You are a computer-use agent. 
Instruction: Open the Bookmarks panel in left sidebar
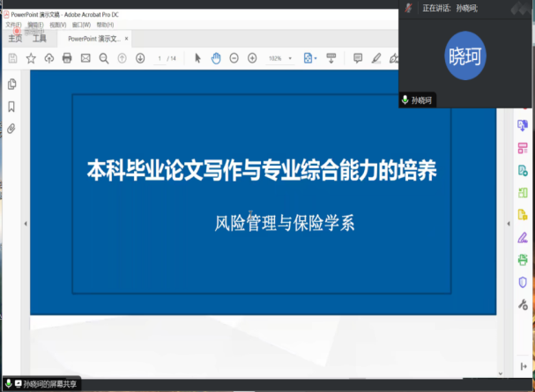(11, 107)
